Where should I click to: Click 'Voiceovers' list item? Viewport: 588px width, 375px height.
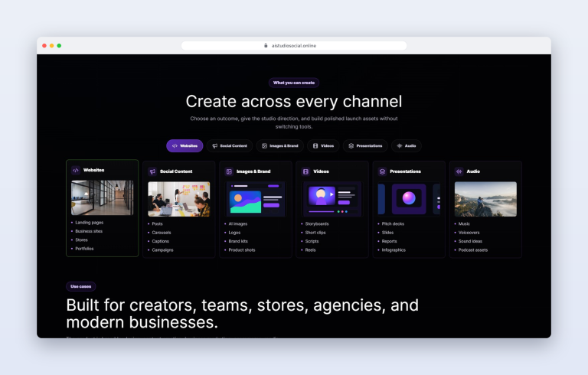[x=469, y=233]
